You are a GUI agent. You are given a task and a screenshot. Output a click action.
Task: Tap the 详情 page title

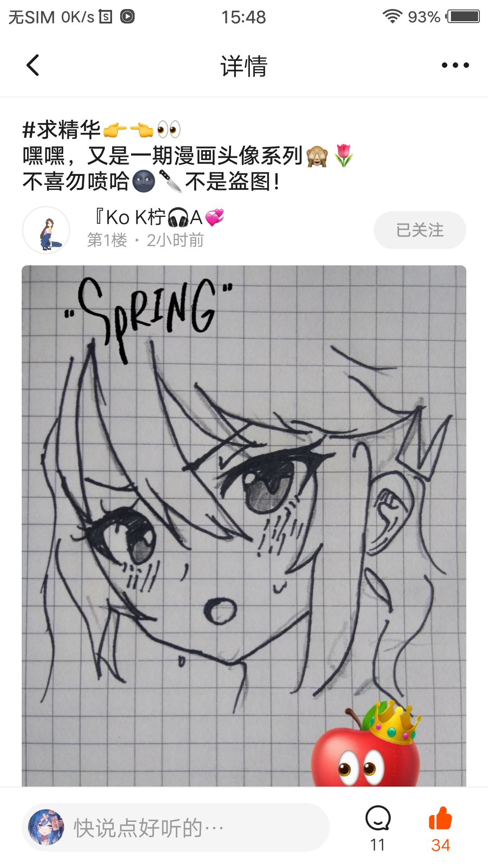click(x=244, y=66)
